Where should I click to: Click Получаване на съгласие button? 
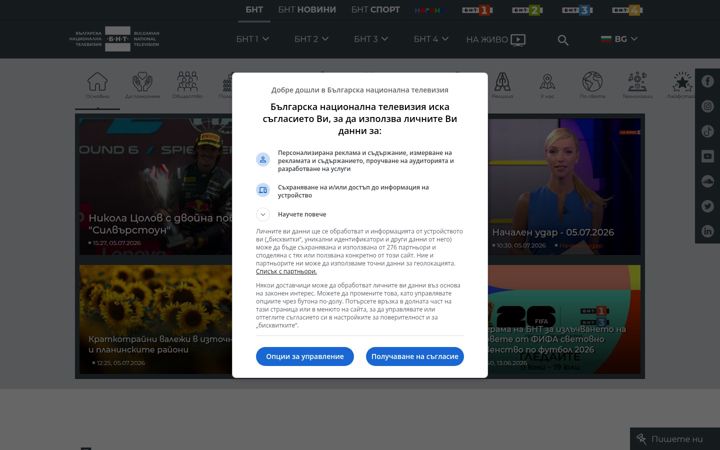[x=415, y=356]
